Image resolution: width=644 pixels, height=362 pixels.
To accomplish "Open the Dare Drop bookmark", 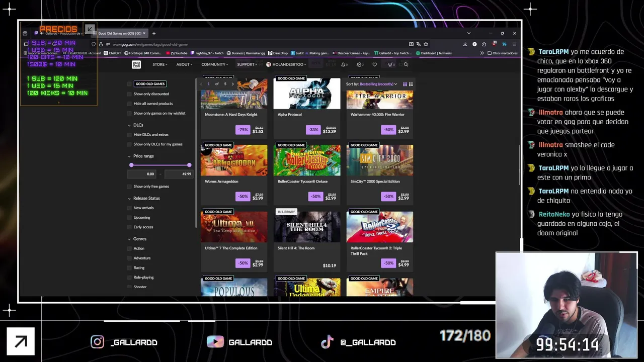I will point(278,53).
